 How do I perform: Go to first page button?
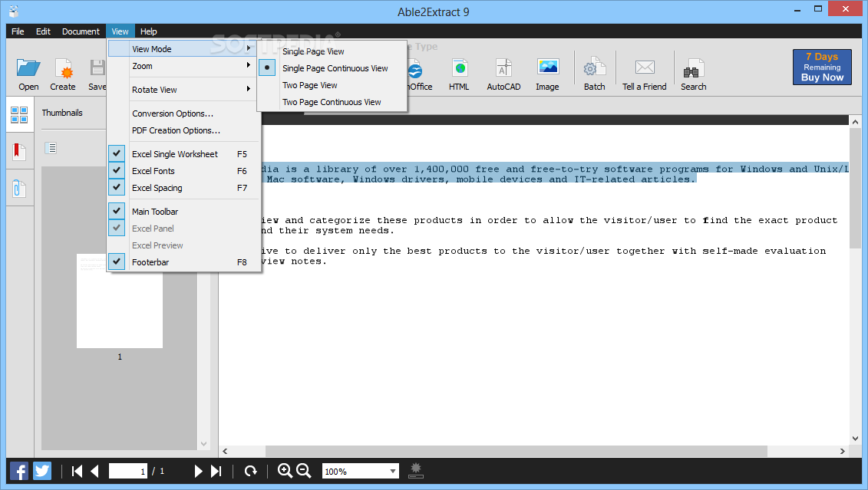click(x=77, y=471)
